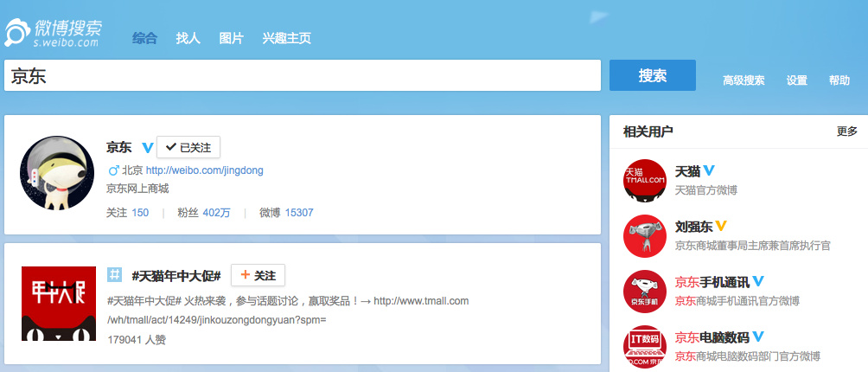868x372 pixels.
Task: Click verified badge beside 京东手机通讯
Action: (x=758, y=282)
